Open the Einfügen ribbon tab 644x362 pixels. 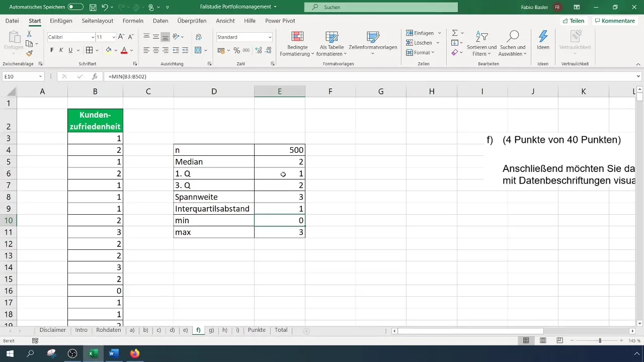tap(61, 21)
